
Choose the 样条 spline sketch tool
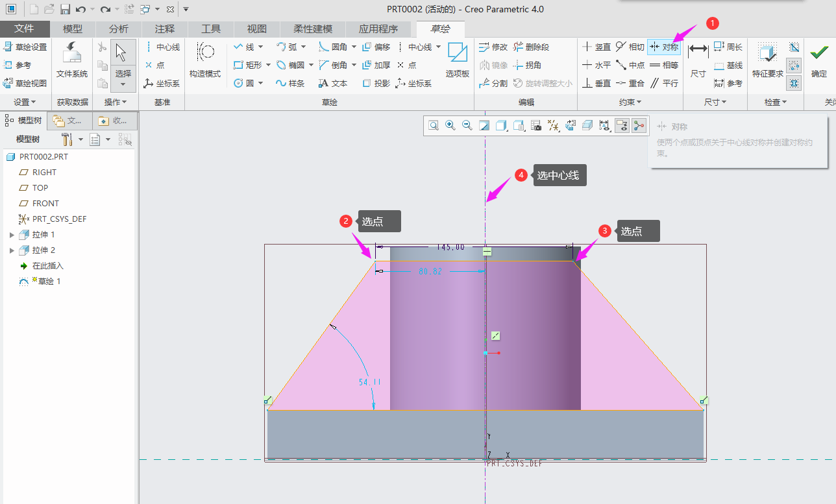point(289,83)
